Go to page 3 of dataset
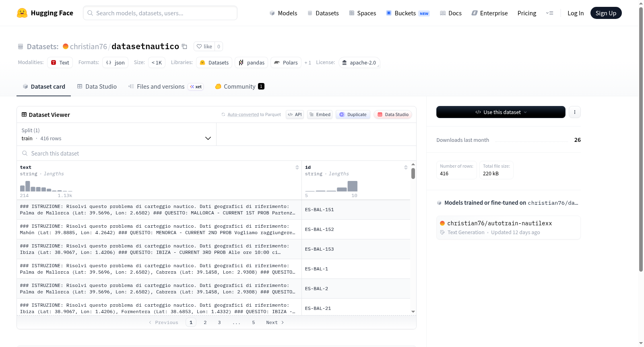The height and width of the screenshot is (347, 644). click(219, 322)
